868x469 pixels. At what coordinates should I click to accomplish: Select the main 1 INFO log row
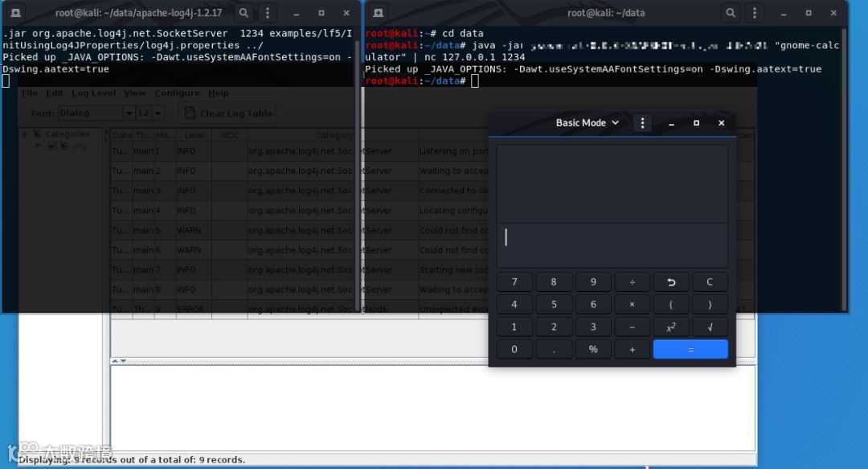[x=300, y=150]
